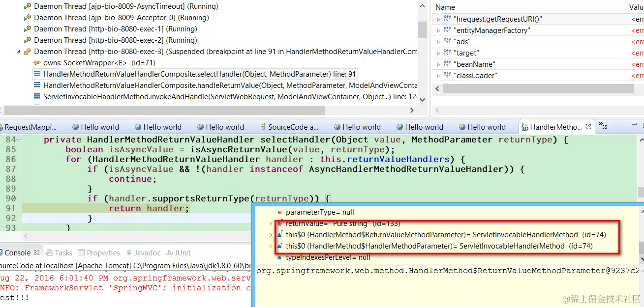Screen dimensions: 644x307
Task: Click line number 84 in the editor
Action: (x=10, y=140)
